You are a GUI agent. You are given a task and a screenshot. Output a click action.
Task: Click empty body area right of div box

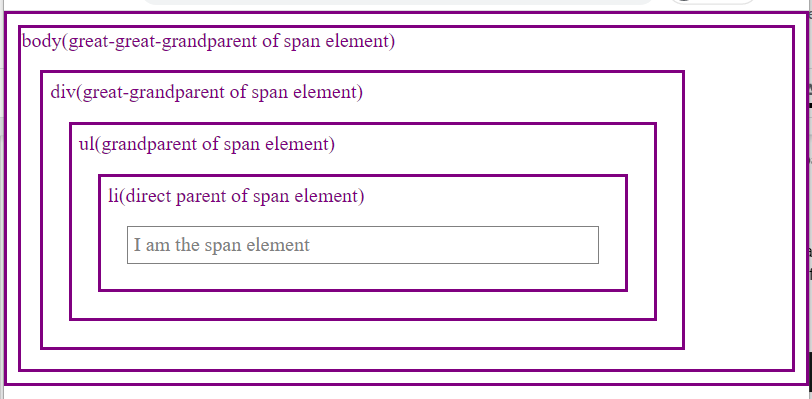click(x=738, y=207)
